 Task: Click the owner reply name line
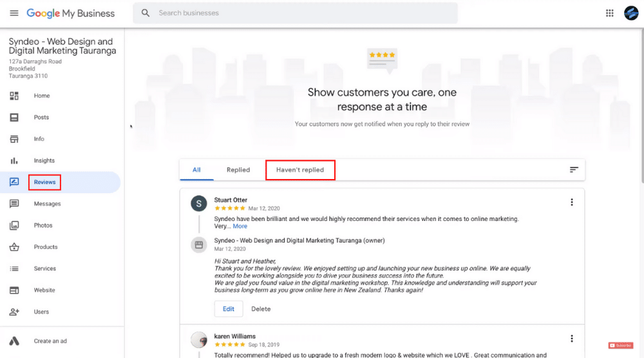click(299, 241)
